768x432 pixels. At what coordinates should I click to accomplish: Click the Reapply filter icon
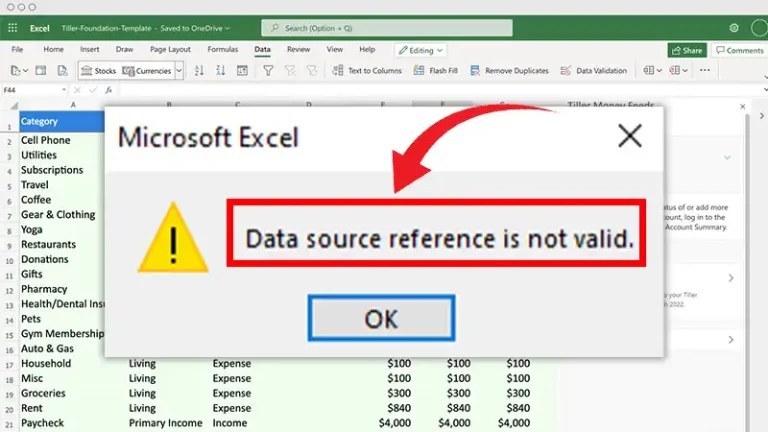pos(312,71)
